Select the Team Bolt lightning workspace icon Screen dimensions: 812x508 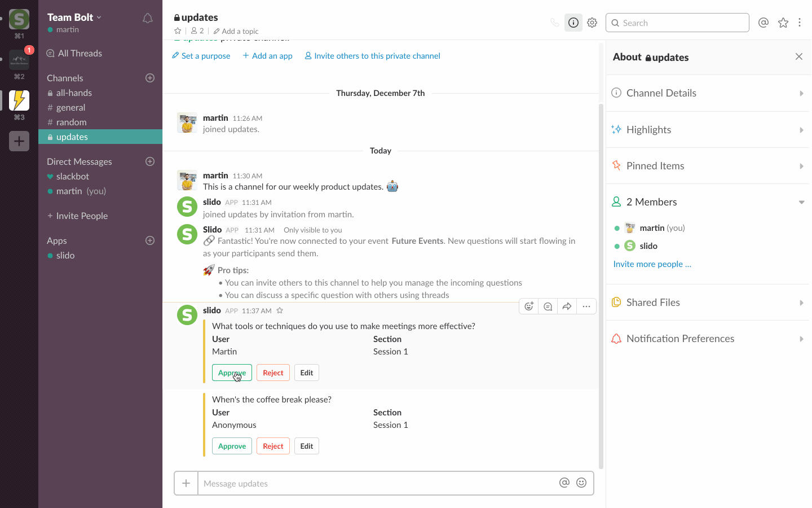click(19, 100)
